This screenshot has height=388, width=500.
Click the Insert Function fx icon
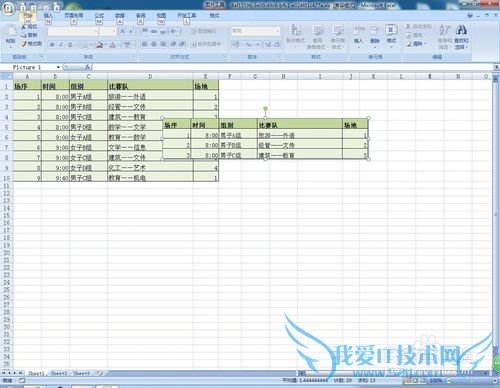[88, 67]
